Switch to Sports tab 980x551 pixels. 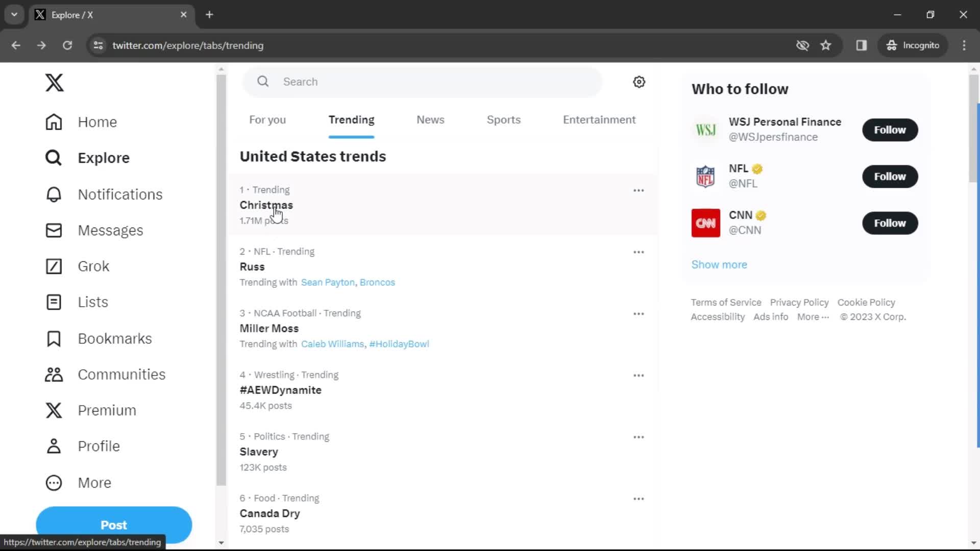coord(504,120)
